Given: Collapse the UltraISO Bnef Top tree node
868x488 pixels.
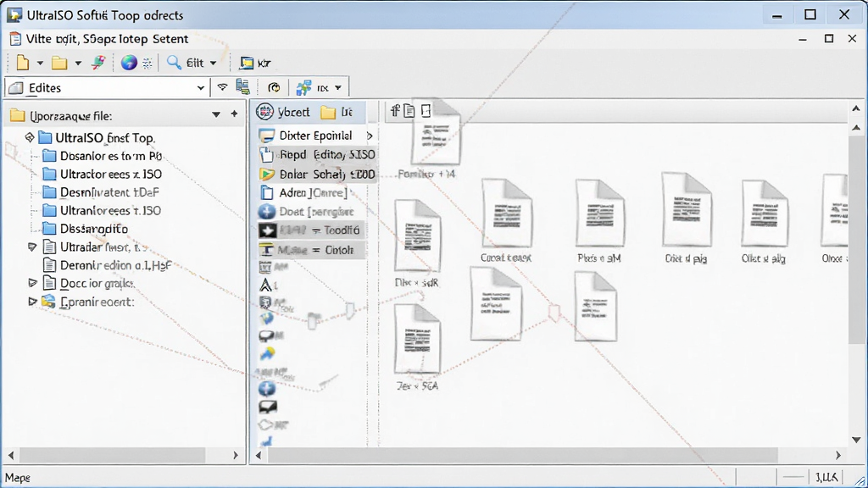Looking at the screenshot, I should 30,137.
